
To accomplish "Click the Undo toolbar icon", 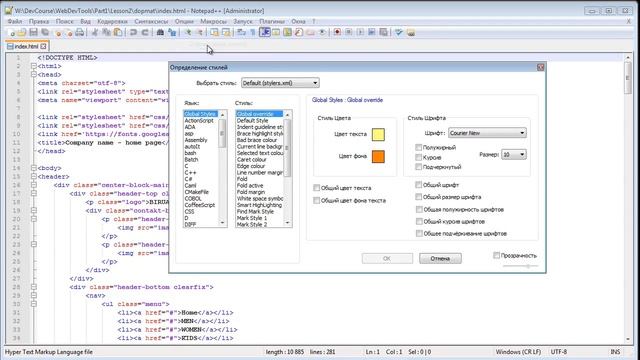I will click(133, 33).
